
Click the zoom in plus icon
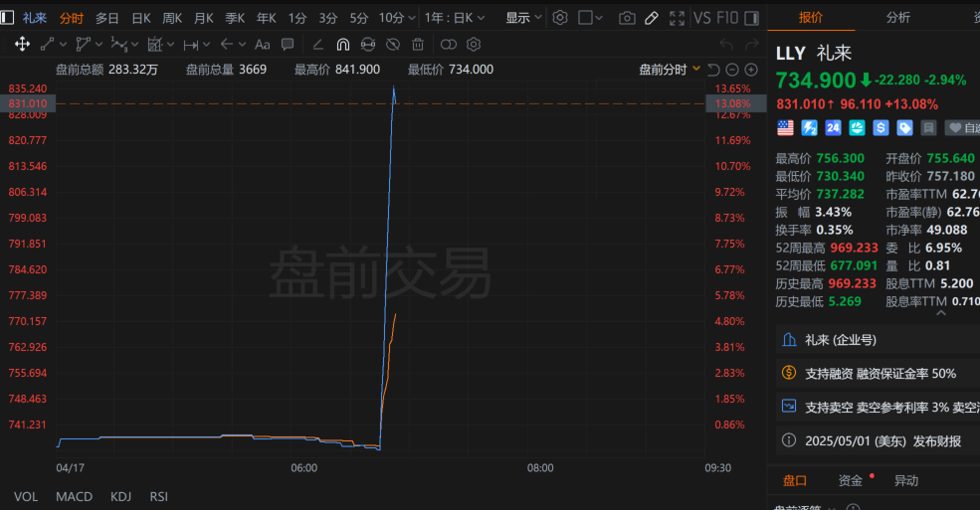point(751,69)
